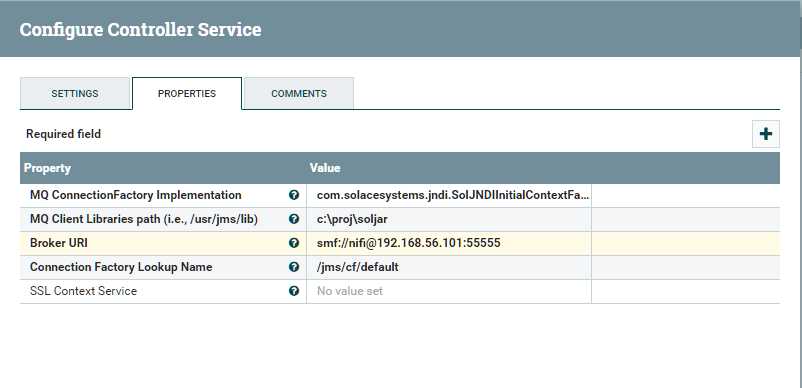802x388 pixels.
Task: Click the plus icon to add property
Action: [766, 134]
